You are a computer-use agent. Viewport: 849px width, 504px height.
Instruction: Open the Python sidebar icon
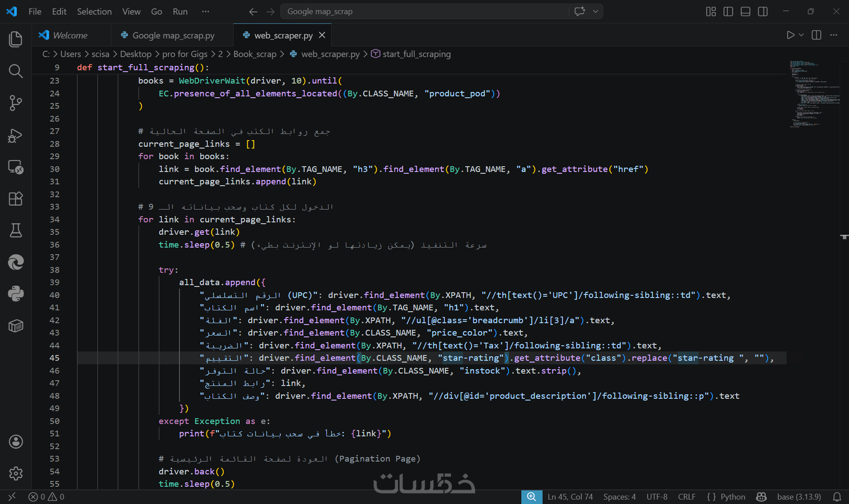click(15, 294)
